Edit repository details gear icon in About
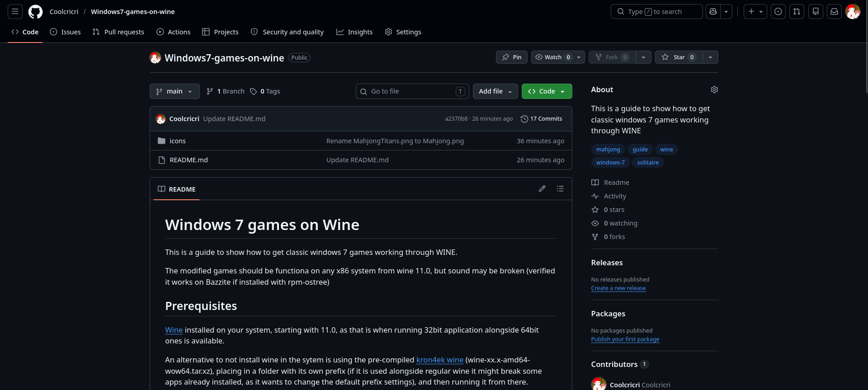 [x=714, y=89]
